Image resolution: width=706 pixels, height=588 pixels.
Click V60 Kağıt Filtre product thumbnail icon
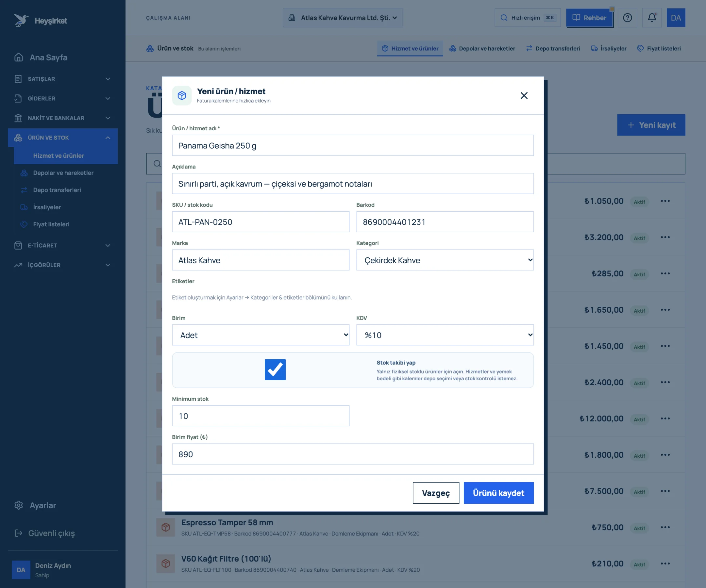pos(165,563)
